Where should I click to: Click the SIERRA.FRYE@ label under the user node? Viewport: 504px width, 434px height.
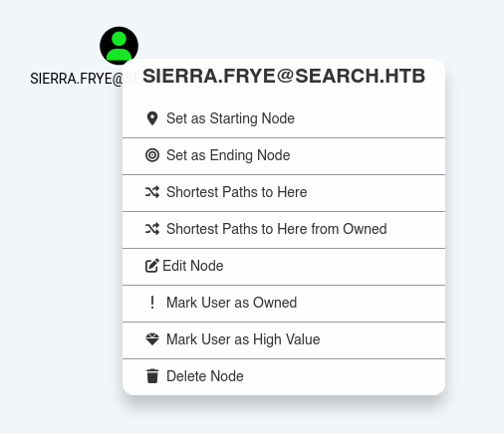coord(77,79)
